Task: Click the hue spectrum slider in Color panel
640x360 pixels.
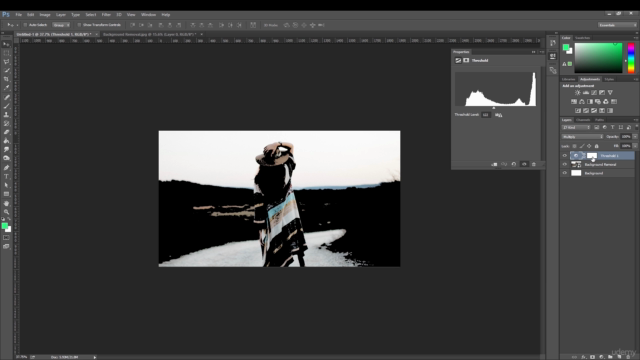Action: pos(631,58)
